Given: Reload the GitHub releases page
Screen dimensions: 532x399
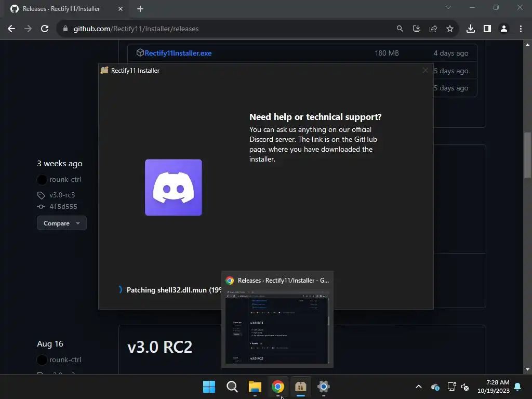Looking at the screenshot, I should tap(45, 29).
